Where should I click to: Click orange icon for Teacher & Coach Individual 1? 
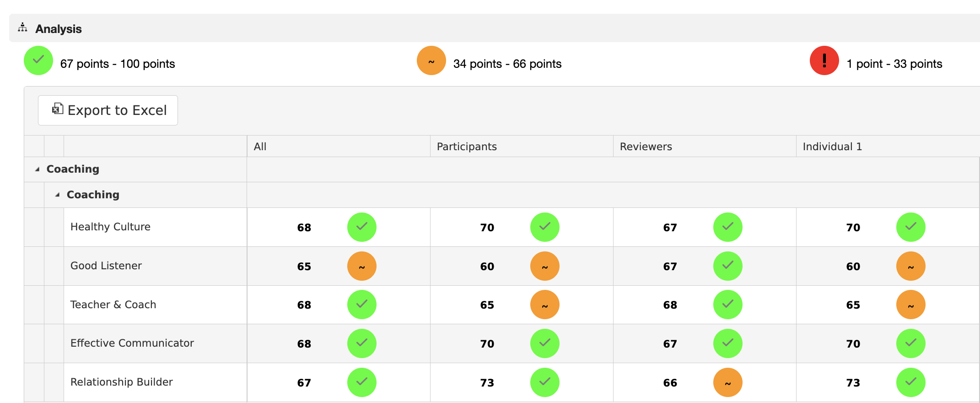click(x=911, y=305)
